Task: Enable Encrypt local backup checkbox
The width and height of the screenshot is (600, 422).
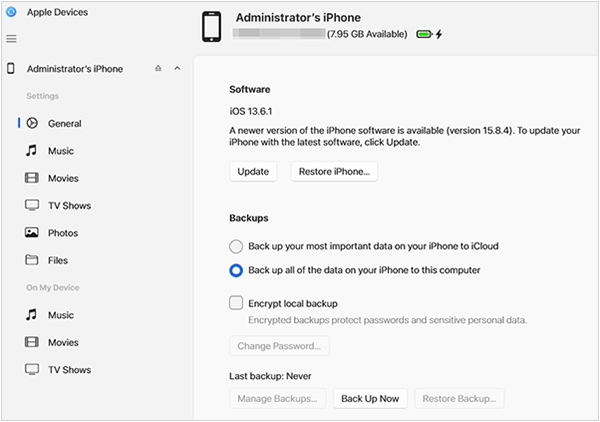Action: 236,303
